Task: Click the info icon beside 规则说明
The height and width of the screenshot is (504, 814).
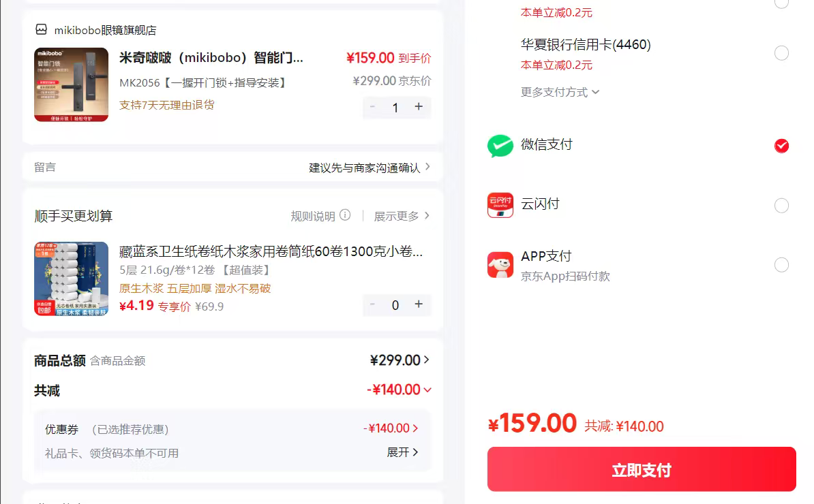Action: [x=345, y=215]
